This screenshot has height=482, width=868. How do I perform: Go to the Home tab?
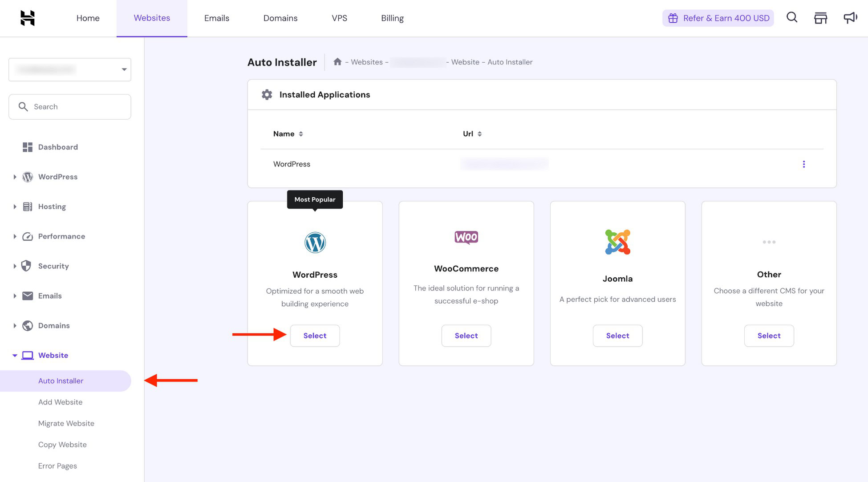click(x=88, y=18)
